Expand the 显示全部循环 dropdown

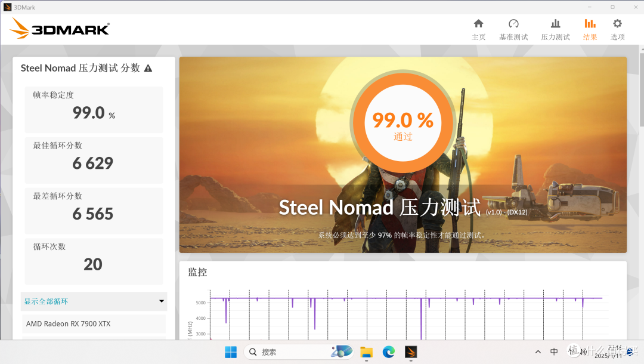pyautogui.click(x=94, y=301)
